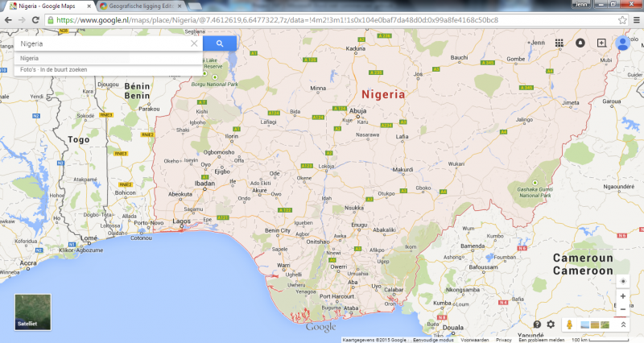Click the Foto's link
This screenshot has height=343, width=644.
(x=28, y=69)
